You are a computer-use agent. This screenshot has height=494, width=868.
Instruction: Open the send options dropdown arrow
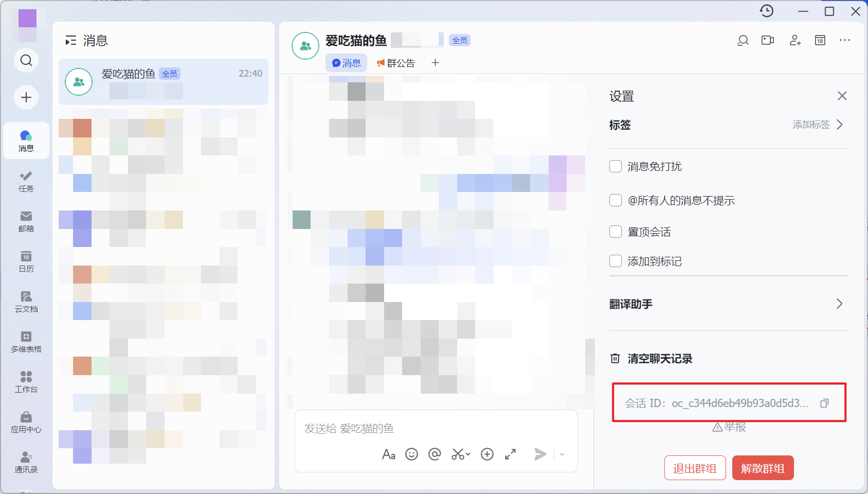[x=562, y=454]
